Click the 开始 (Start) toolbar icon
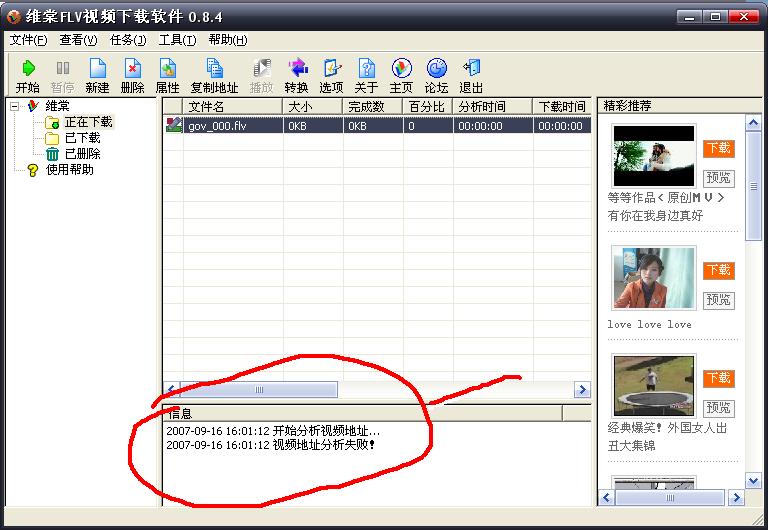 tap(28, 68)
